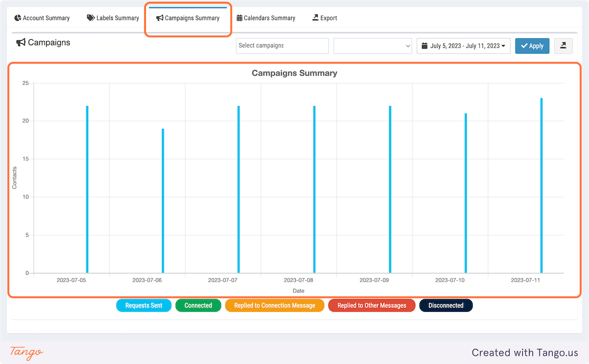
Task: Click the Contacts y-axis label
Action: 15,178
